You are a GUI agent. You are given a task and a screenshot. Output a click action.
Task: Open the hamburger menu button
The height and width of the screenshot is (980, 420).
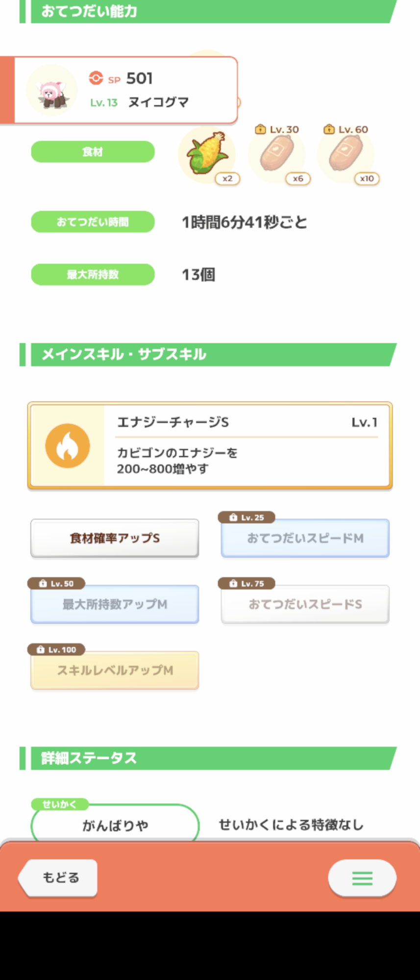click(362, 878)
